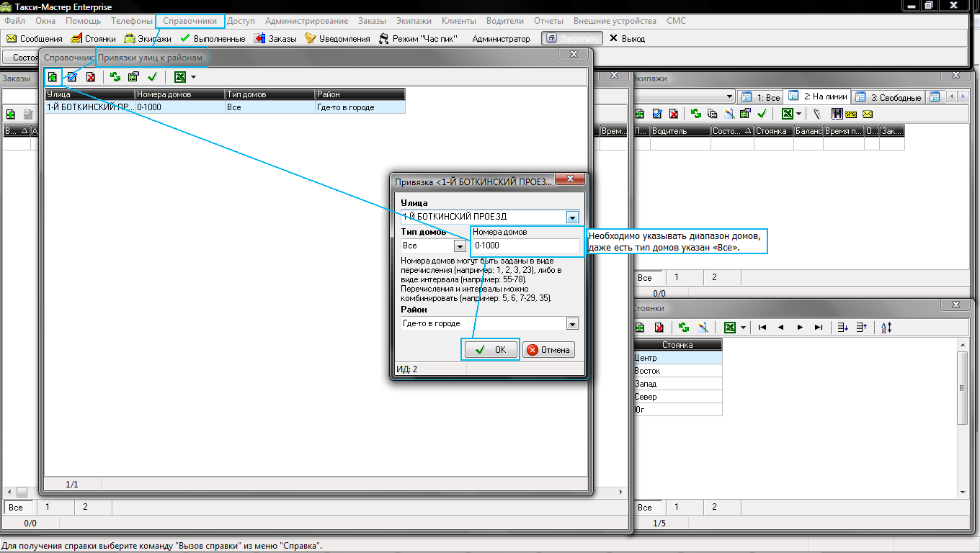The width and height of the screenshot is (980, 553).
Task: Open the Справочники menu
Action: coord(190,22)
